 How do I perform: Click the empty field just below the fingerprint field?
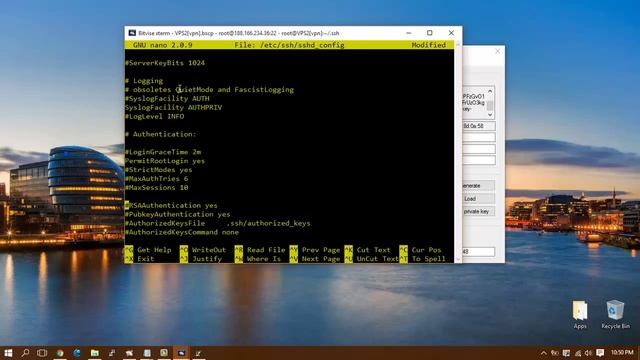[479, 137]
